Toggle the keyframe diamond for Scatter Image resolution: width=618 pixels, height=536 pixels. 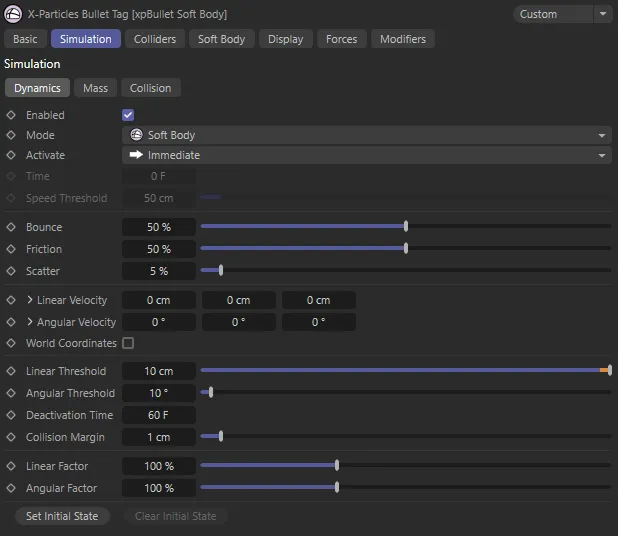click(x=11, y=271)
